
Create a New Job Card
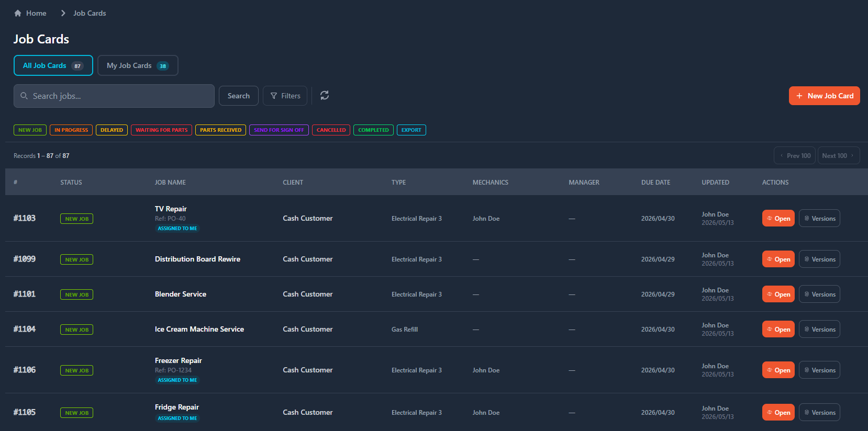tap(825, 96)
